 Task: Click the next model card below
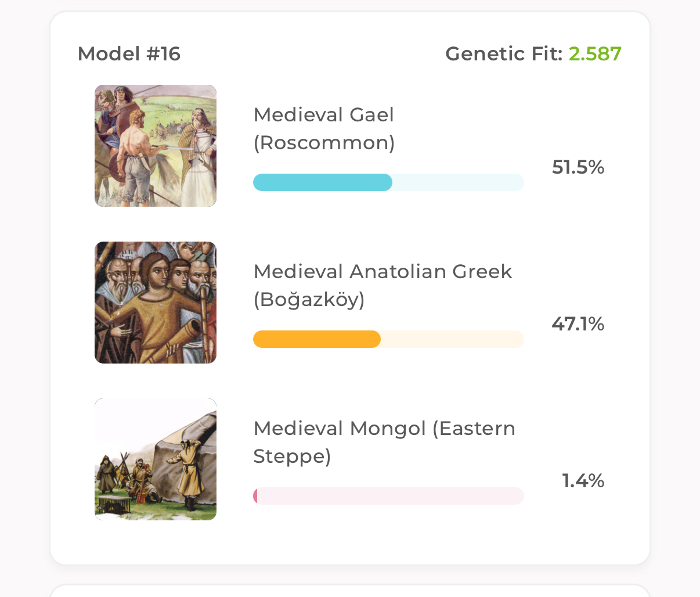pyautogui.click(x=350, y=591)
